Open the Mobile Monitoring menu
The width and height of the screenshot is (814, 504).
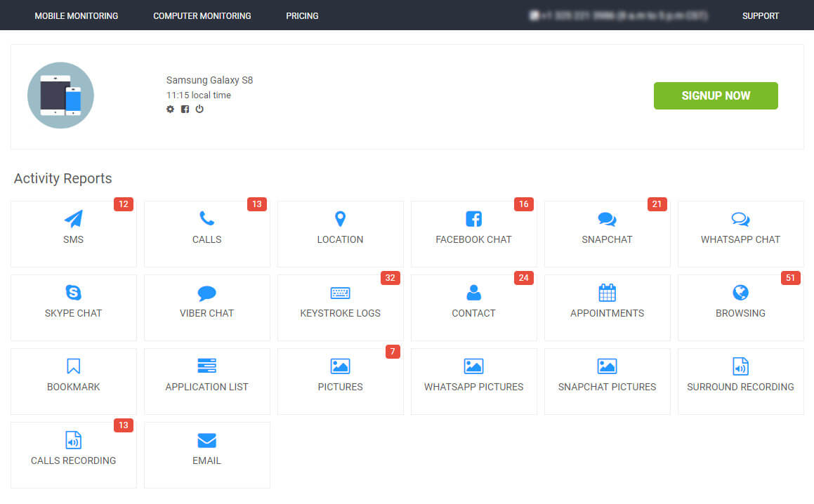(77, 15)
